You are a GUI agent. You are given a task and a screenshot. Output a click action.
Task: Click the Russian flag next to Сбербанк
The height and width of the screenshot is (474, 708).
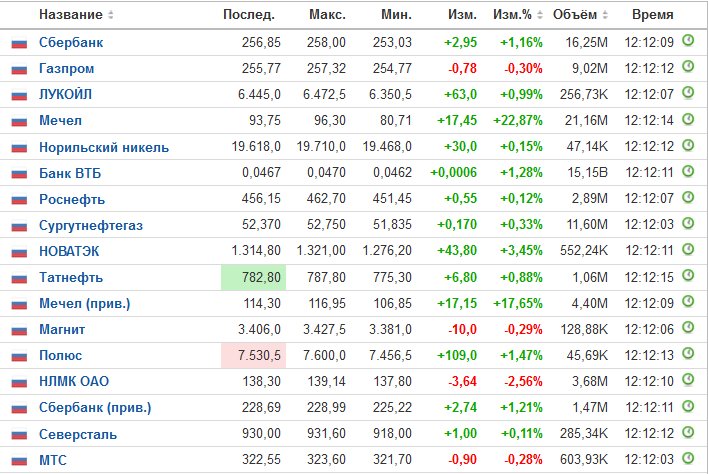click(x=19, y=43)
